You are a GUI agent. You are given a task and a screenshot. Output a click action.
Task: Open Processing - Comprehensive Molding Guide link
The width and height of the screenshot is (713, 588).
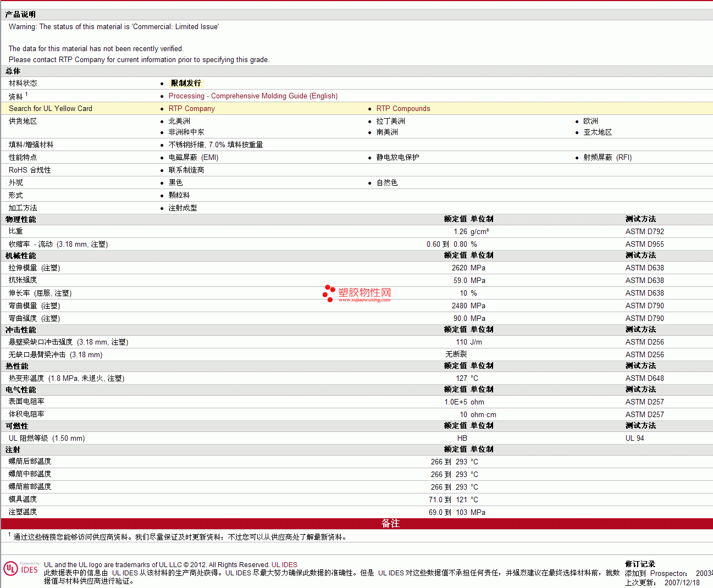pos(253,96)
